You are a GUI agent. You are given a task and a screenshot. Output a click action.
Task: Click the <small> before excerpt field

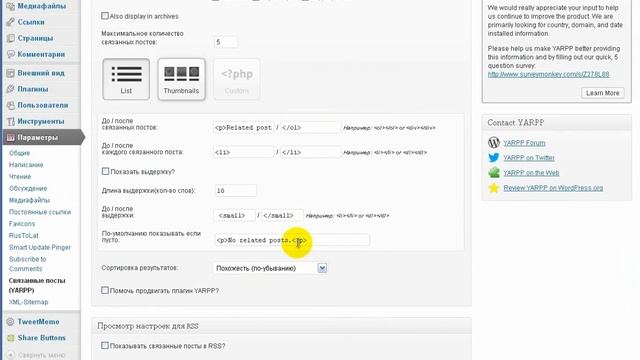pos(235,215)
